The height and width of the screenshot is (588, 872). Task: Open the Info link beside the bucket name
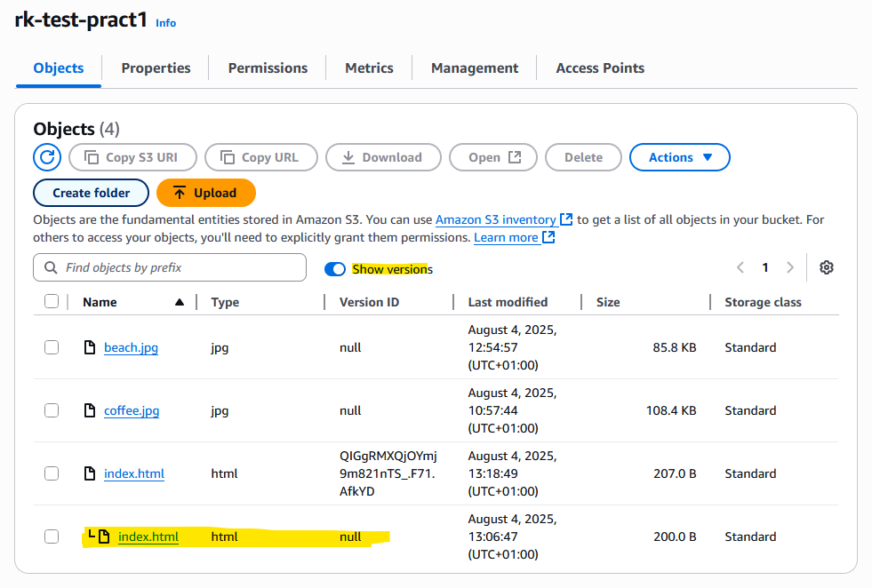tap(165, 23)
